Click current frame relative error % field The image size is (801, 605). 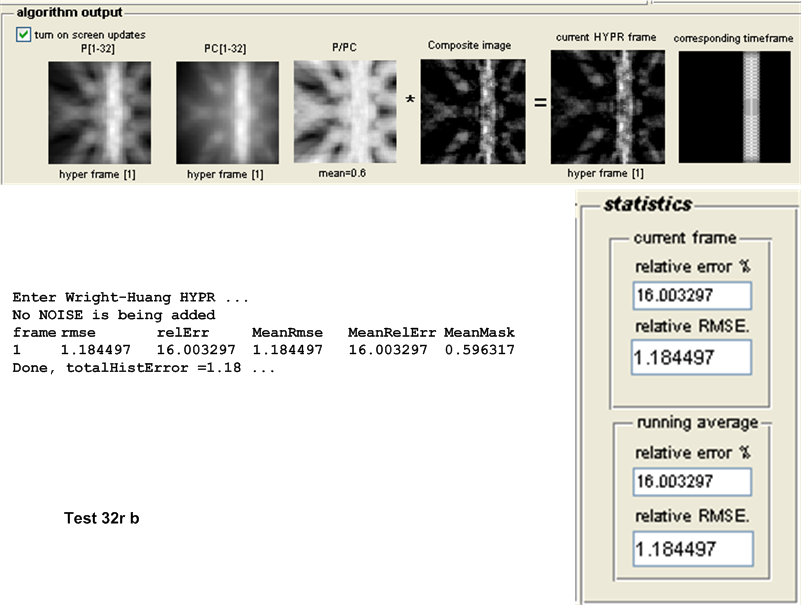pyautogui.click(x=692, y=295)
